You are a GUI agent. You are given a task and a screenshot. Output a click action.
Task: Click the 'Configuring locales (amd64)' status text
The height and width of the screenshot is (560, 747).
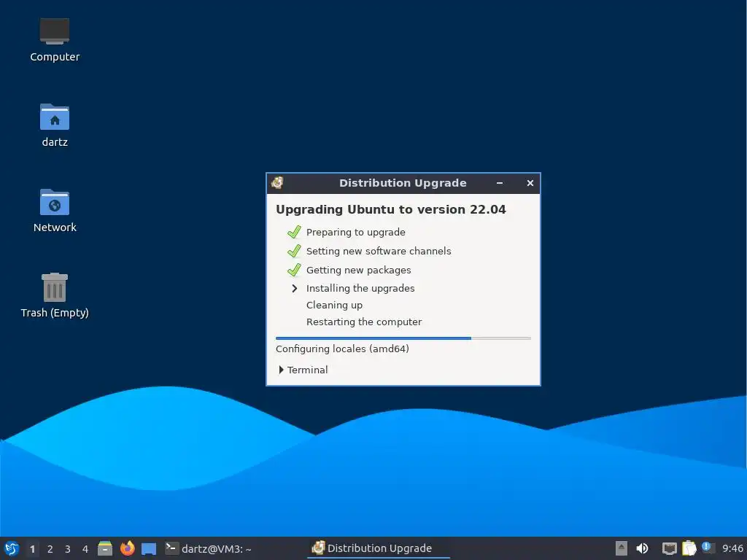(x=343, y=349)
